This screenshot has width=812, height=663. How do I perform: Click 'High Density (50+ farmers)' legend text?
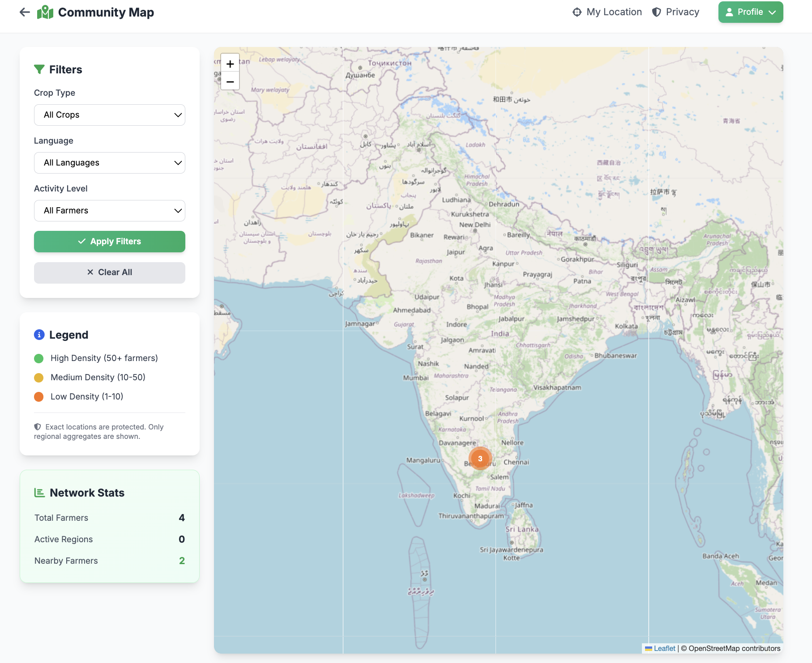(x=104, y=358)
